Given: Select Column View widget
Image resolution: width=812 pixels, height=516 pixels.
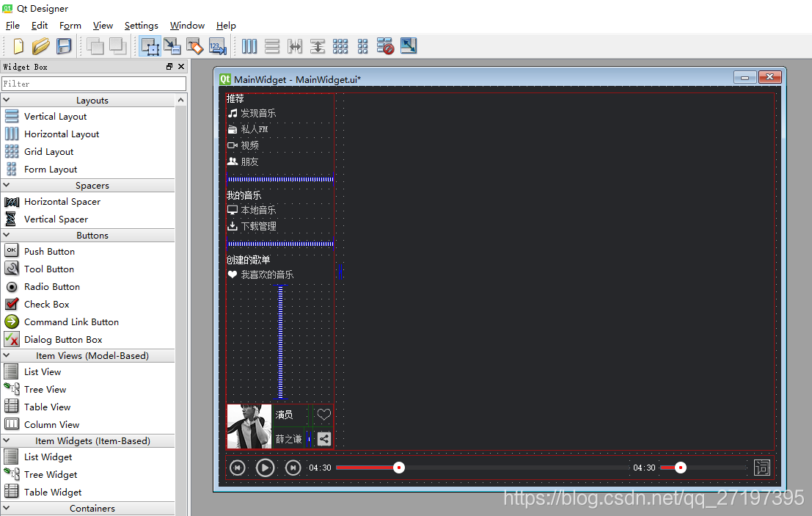Looking at the screenshot, I should pos(52,424).
